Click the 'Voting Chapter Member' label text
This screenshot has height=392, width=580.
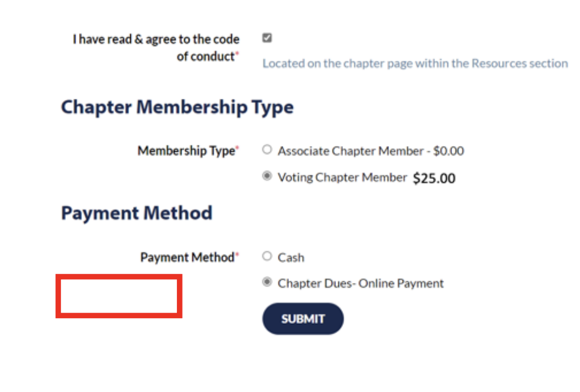(x=342, y=177)
